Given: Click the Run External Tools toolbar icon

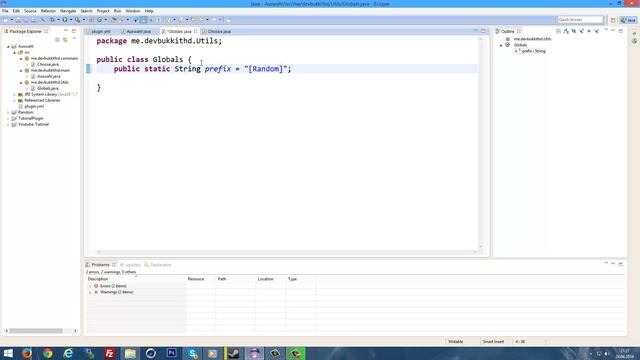Looking at the screenshot, I should [77, 20].
